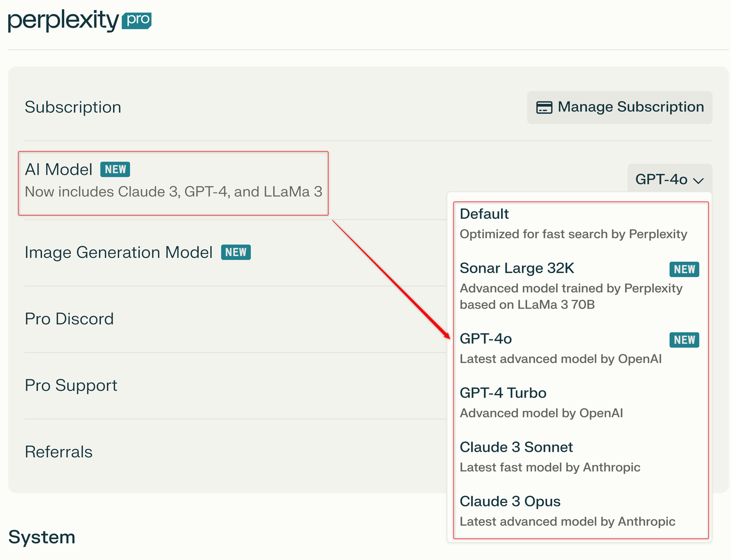The width and height of the screenshot is (731, 560).
Task: Click the AI Model setting label
Action: [59, 170]
